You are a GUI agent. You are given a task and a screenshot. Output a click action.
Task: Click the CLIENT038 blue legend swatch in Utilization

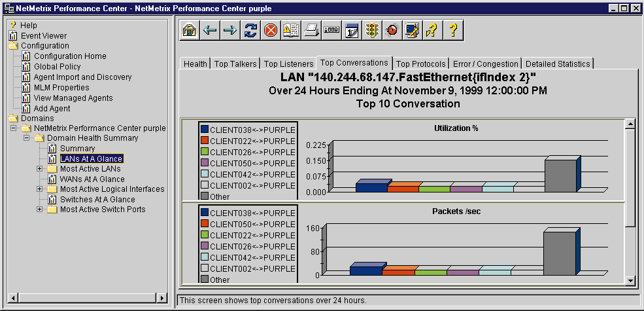click(204, 130)
